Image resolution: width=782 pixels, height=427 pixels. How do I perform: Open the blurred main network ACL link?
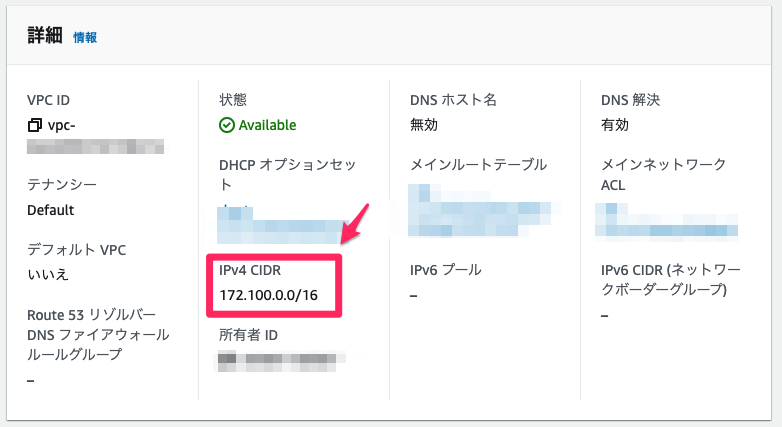pyautogui.click(x=666, y=219)
